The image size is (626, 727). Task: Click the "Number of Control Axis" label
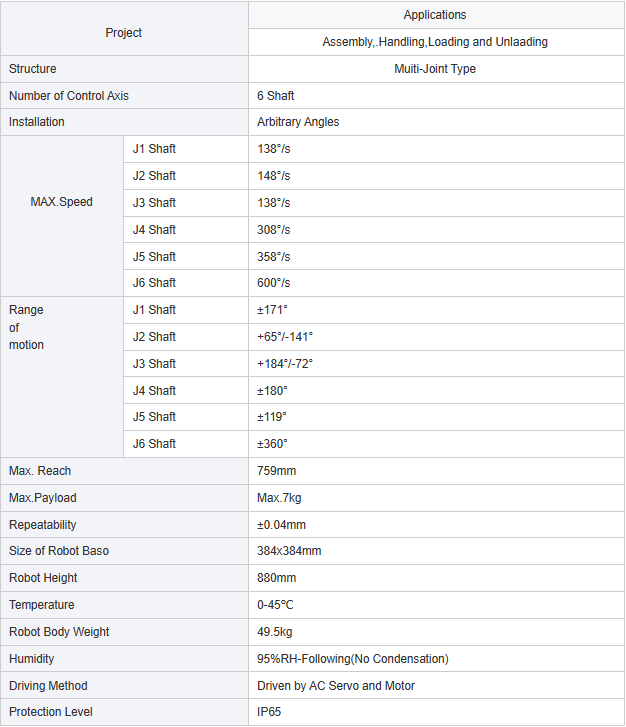point(69,96)
